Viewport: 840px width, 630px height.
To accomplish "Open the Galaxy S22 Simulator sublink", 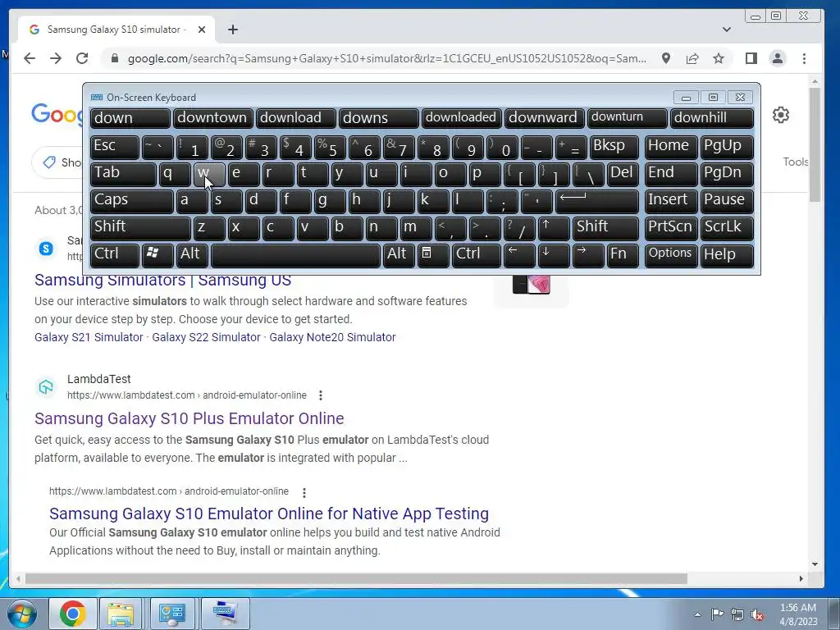I will pos(206,337).
